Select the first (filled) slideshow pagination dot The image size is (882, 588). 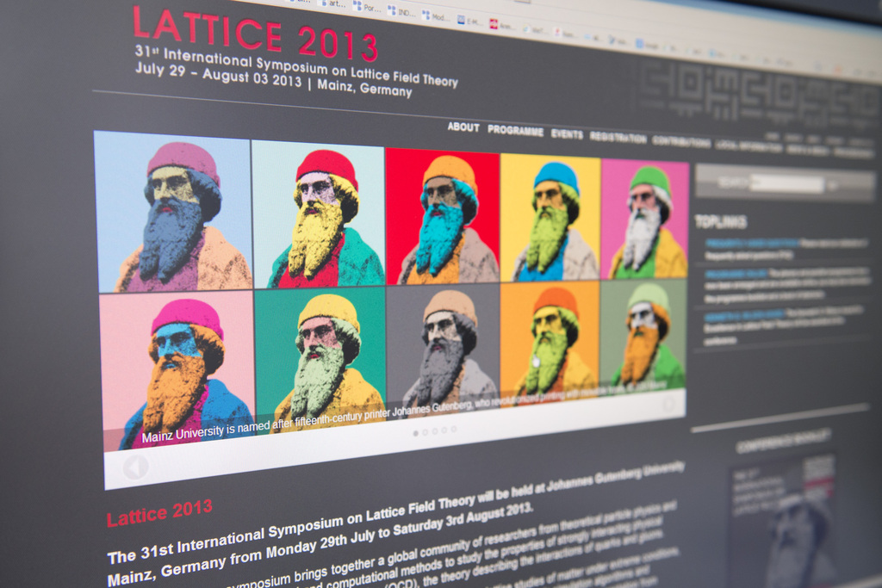pos(416,433)
